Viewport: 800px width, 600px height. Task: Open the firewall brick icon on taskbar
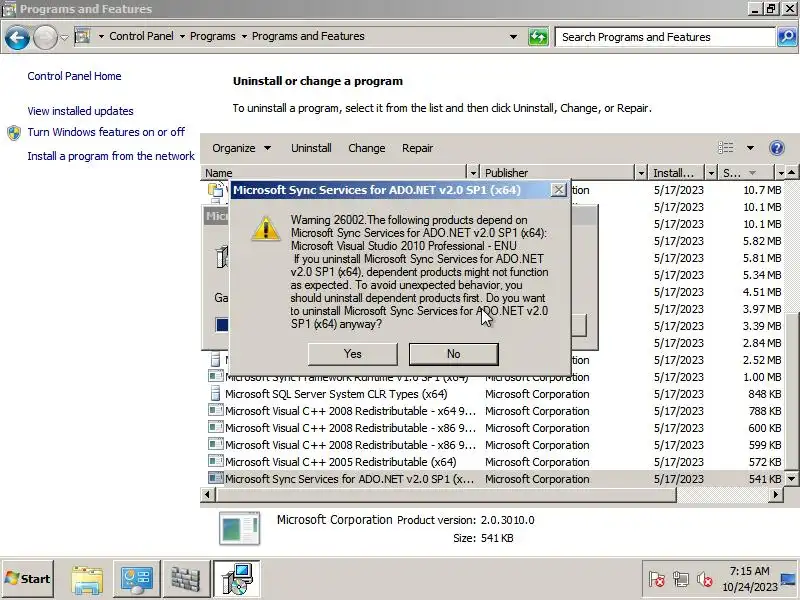click(x=186, y=579)
